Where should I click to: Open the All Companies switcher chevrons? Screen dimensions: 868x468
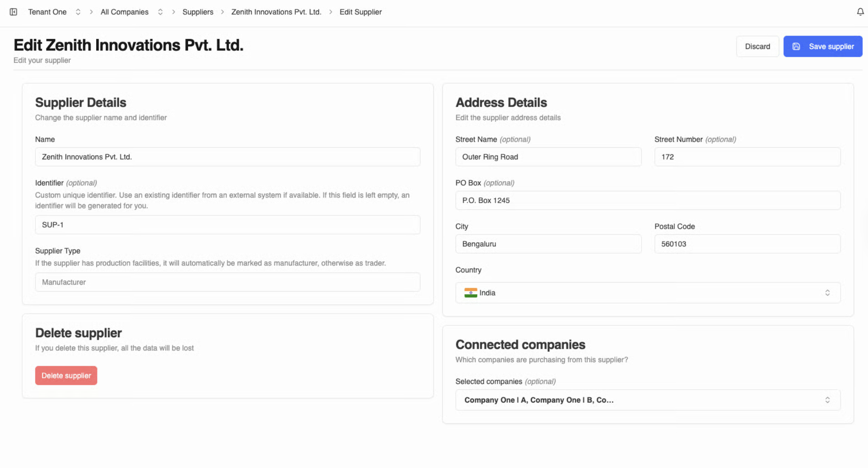pyautogui.click(x=160, y=12)
